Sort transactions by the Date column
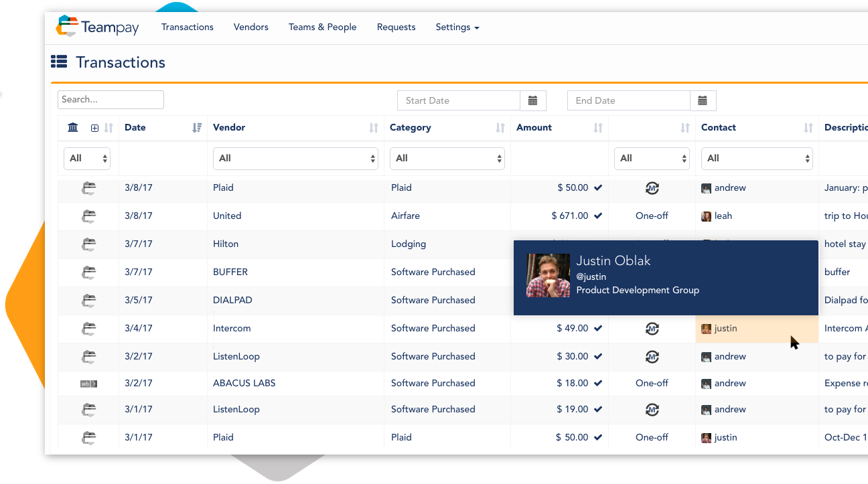868x484 pixels. click(197, 128)
